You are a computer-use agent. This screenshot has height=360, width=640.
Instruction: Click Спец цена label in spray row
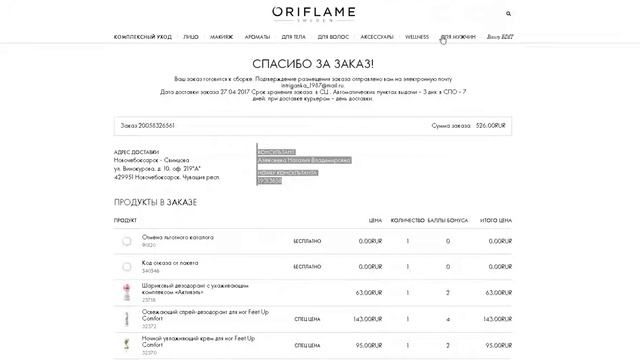[x=307, y=319]
